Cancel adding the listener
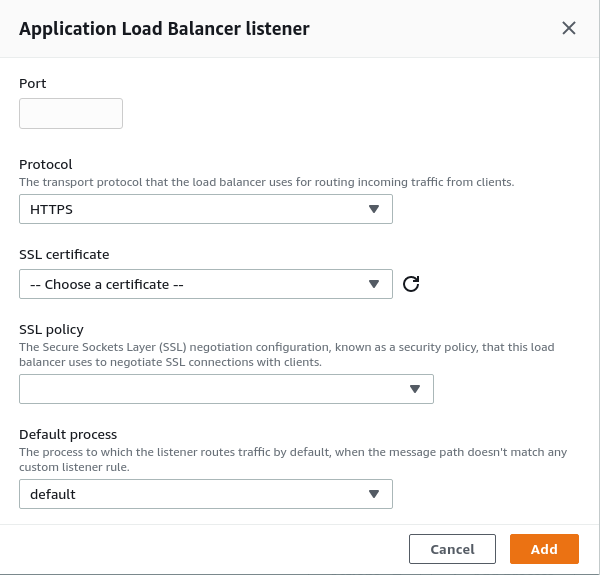The width and height of the screenshot is (600, 575). (452, 549)
